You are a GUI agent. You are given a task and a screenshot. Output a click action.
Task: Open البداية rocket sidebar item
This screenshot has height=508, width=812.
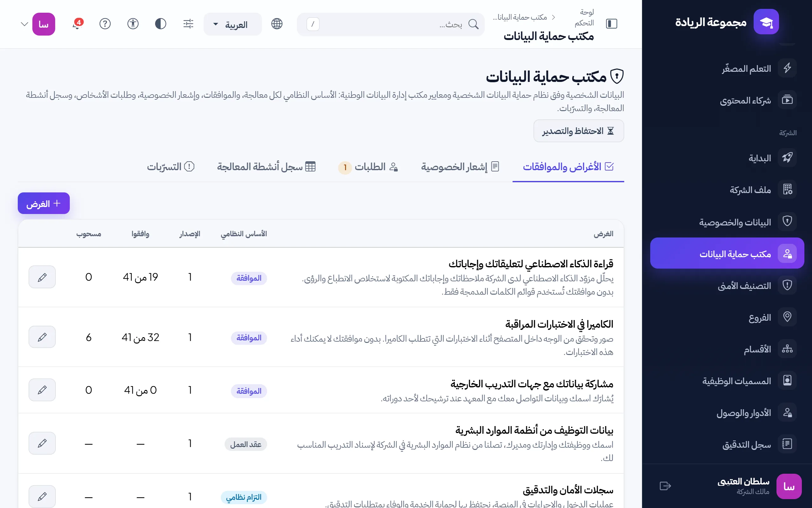(727, 157)
